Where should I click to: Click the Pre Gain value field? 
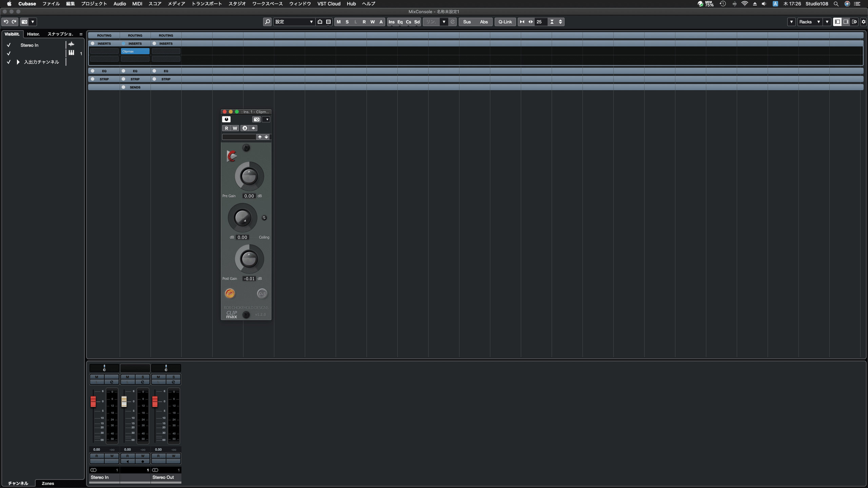click(x=249, y=196)
